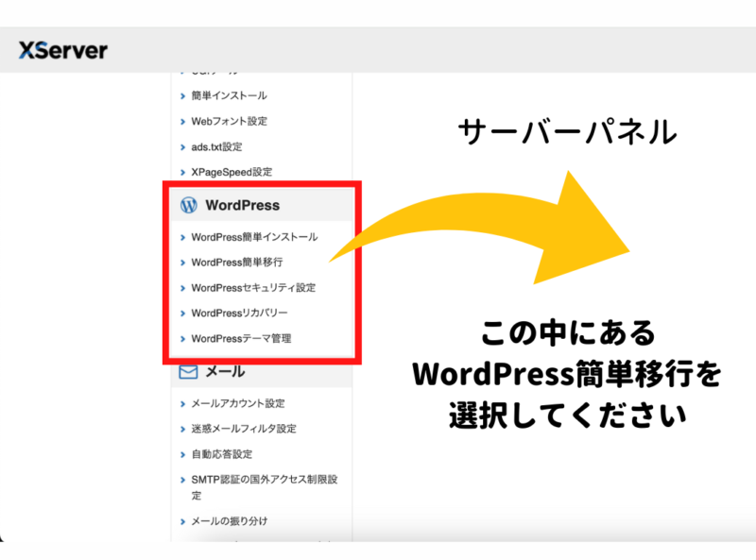Click chevron beside WordPressリカバリー
The height and width of the screenshot is (560, 756).
tap(182, 314)
